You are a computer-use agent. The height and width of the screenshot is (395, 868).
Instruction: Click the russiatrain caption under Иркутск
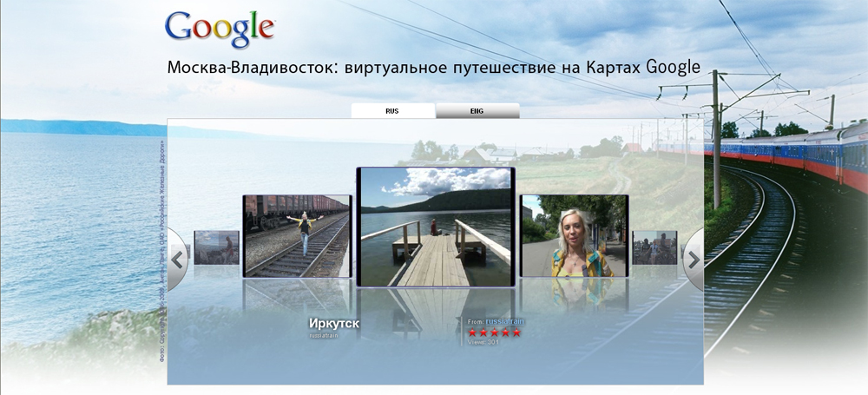[324, 335]
